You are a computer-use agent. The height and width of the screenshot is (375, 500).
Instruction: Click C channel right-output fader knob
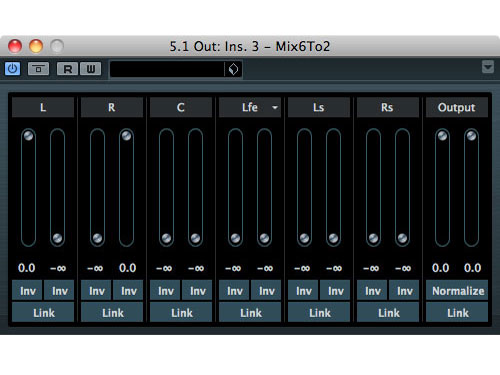pyautogui.click(x=195, y=238)
